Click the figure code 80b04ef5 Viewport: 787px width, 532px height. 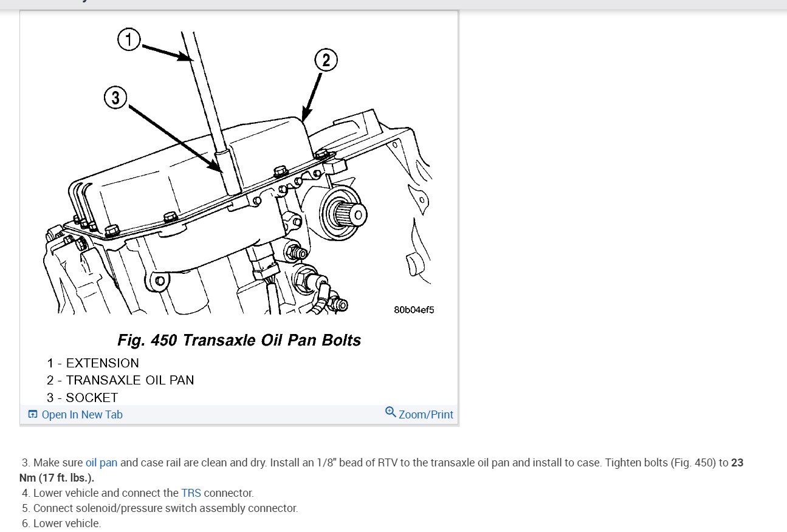(414, 310)
